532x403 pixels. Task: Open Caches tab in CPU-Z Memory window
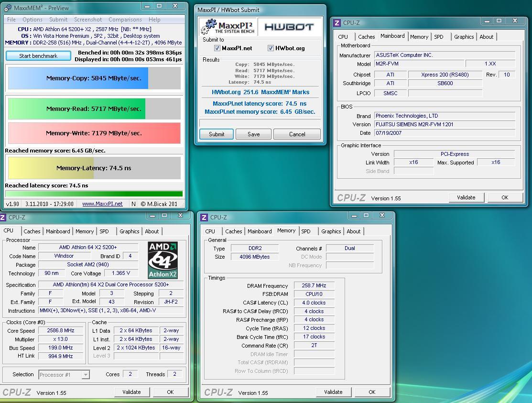pos(234,231)
